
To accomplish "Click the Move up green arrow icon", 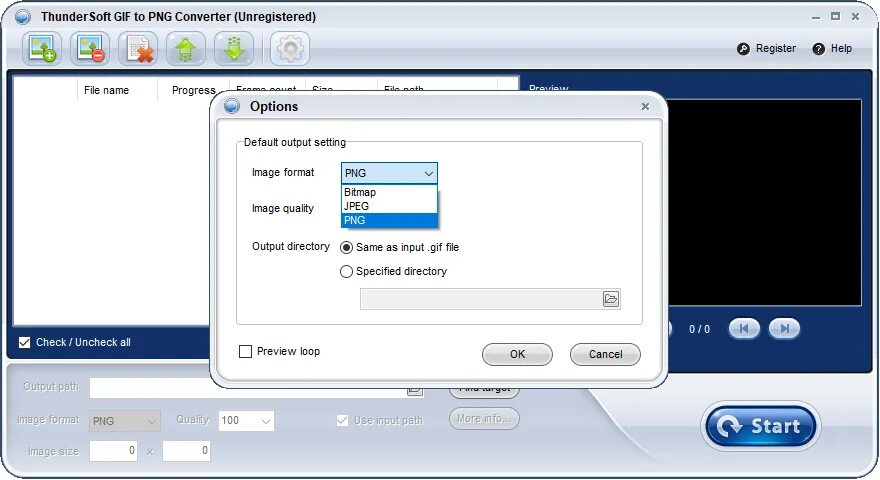I will [186, 49].
